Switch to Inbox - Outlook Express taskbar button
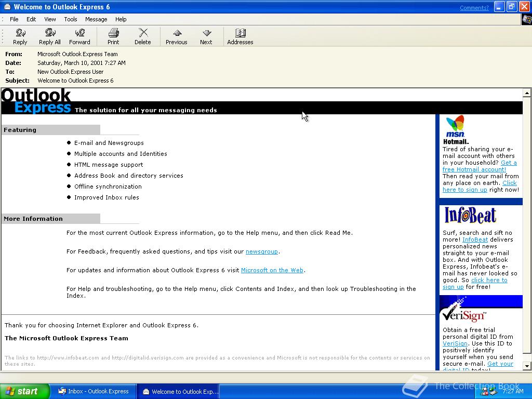532x399 pixels. [94, 391]
